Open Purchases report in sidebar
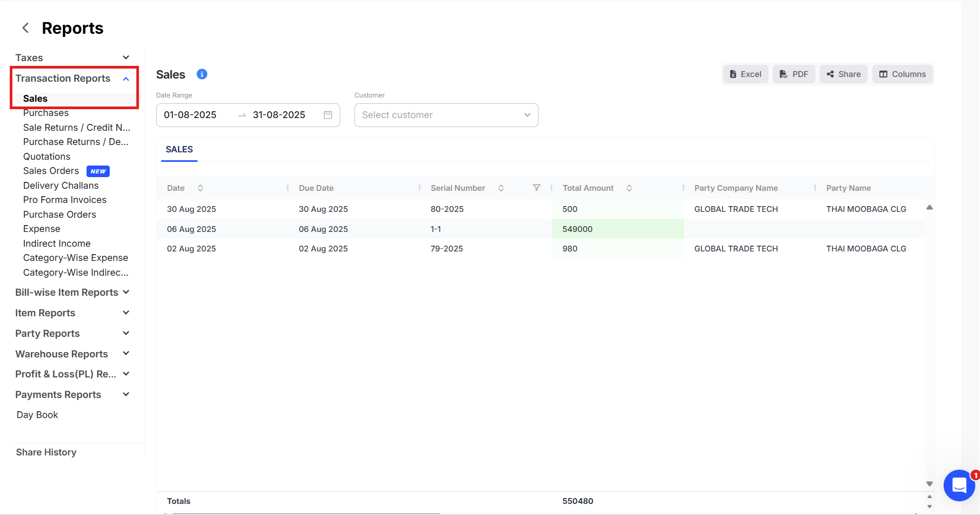980x515 pixels. [46, 113]
